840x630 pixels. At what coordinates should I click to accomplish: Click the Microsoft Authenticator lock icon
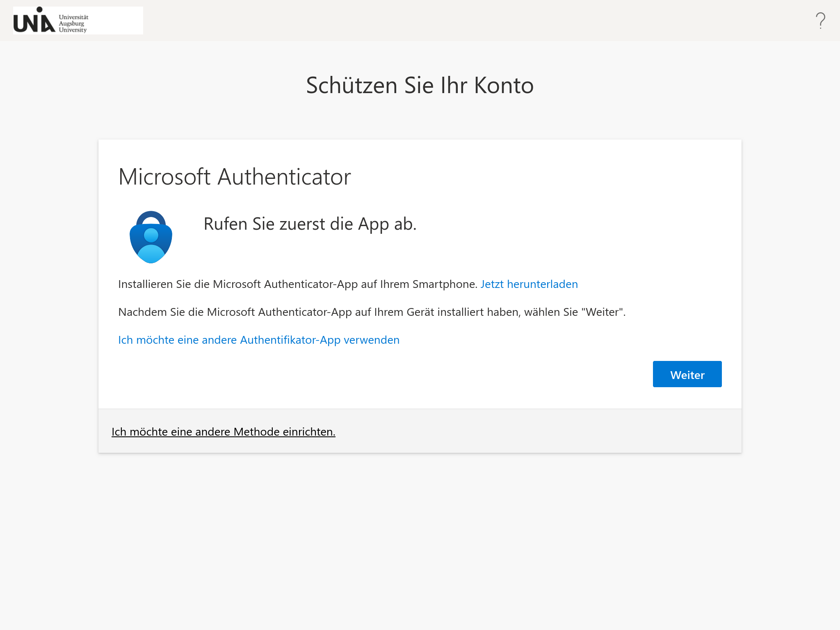[151, 237]
